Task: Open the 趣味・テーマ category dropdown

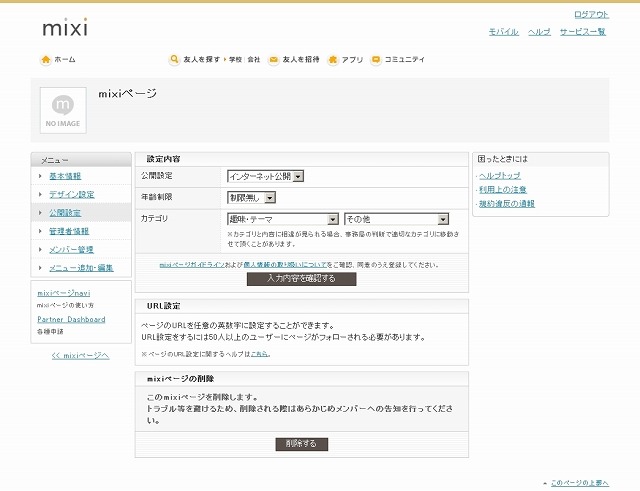Action: pyautogui.click(x=283, y=219)
